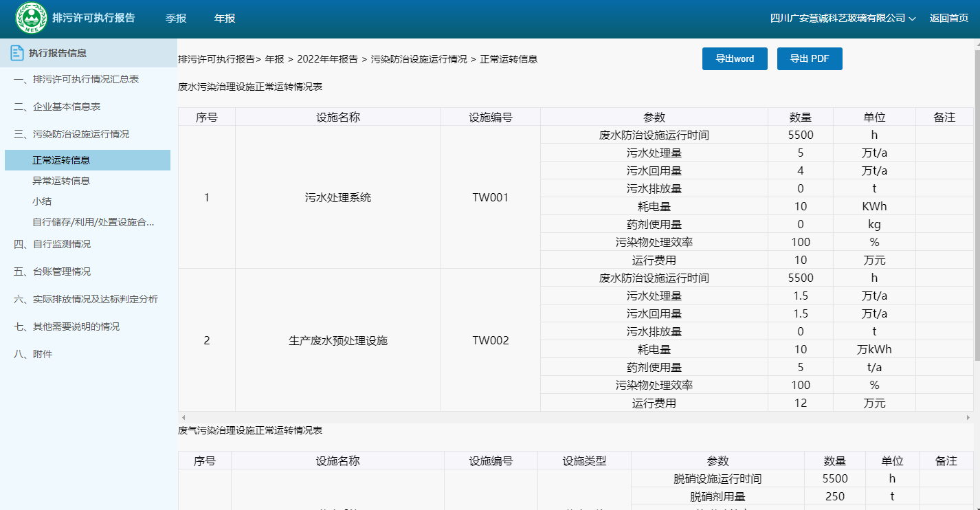The height and width of the screenshot is (510, 980).
Task: Click the MEE logo icon
Action: [32, 19]
